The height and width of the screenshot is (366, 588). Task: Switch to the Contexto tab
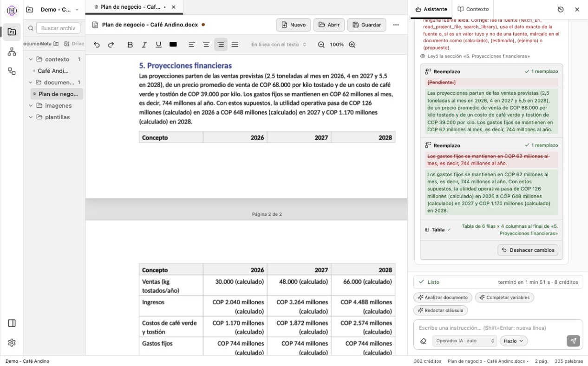[x=473, y=9]
